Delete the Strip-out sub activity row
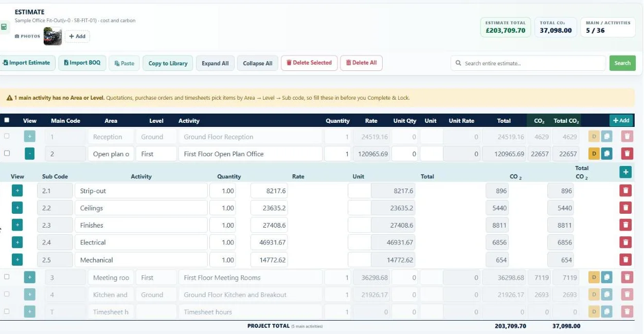This screenshot has width=644, height=334. (x=625, y=191)
